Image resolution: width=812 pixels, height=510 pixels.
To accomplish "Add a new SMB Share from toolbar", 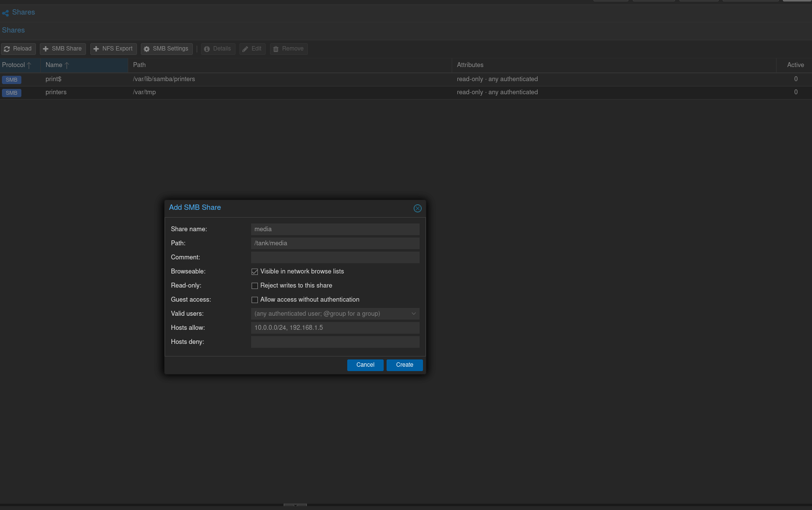I will click(x=63, y=49).
